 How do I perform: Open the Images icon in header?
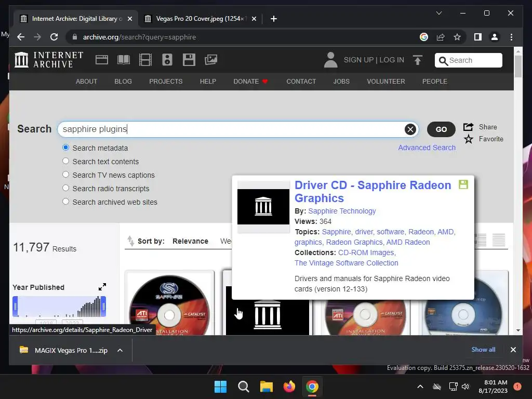tap(211, 60)
